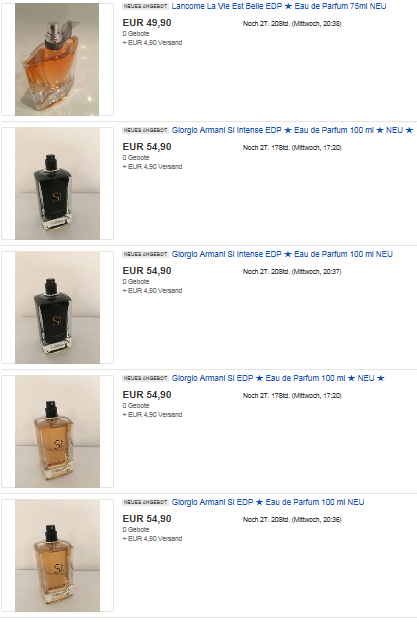Viewport: 417px width, 620px height.
Task: Click EUR 4,90 Versand under Lancome listing
Action: [152, 43]
